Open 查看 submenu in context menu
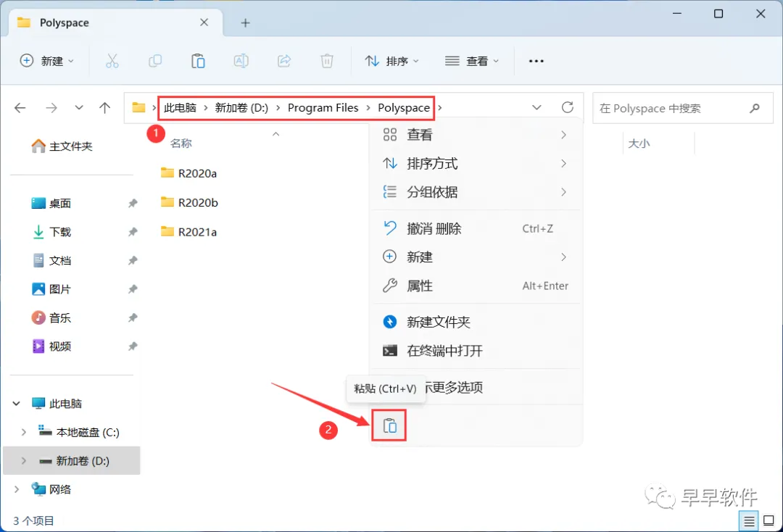The height and width of the screenshot is (532, 783). (x=476, y=135)
